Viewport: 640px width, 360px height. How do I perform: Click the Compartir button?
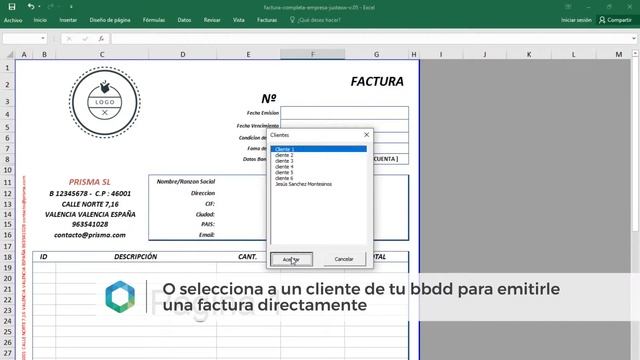point(615,20)
